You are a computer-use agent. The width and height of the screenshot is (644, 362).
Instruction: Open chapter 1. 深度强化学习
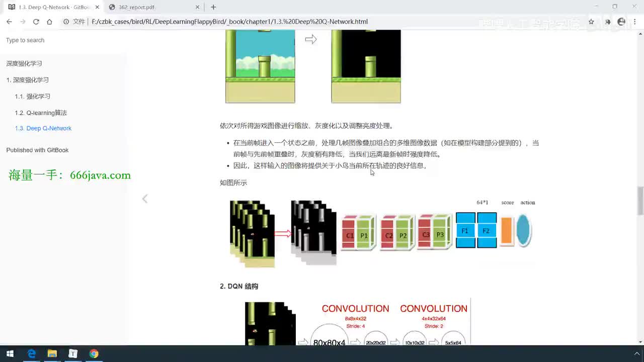tap(28, 80)
